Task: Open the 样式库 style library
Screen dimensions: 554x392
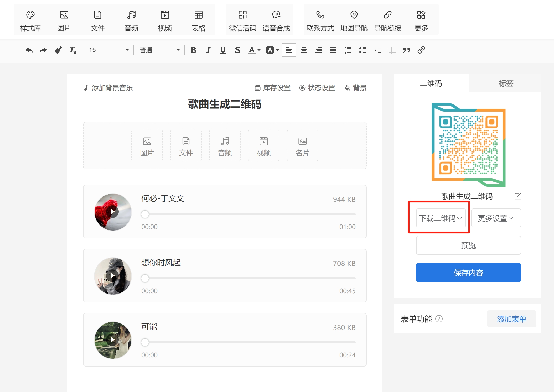Action: [x=30, y=21]
